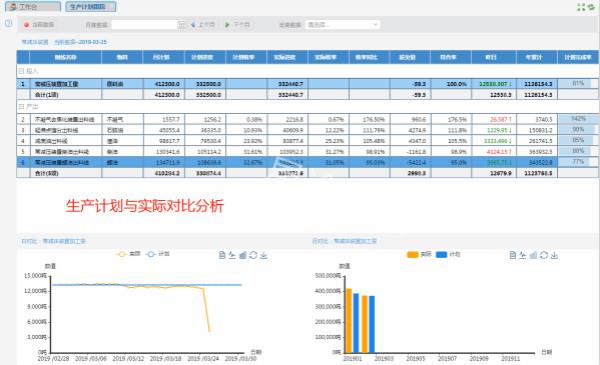600x365 pixels.
Task: Switch left chart to line chart type icon
Action: pyautogui.click(x=232, y=255)
